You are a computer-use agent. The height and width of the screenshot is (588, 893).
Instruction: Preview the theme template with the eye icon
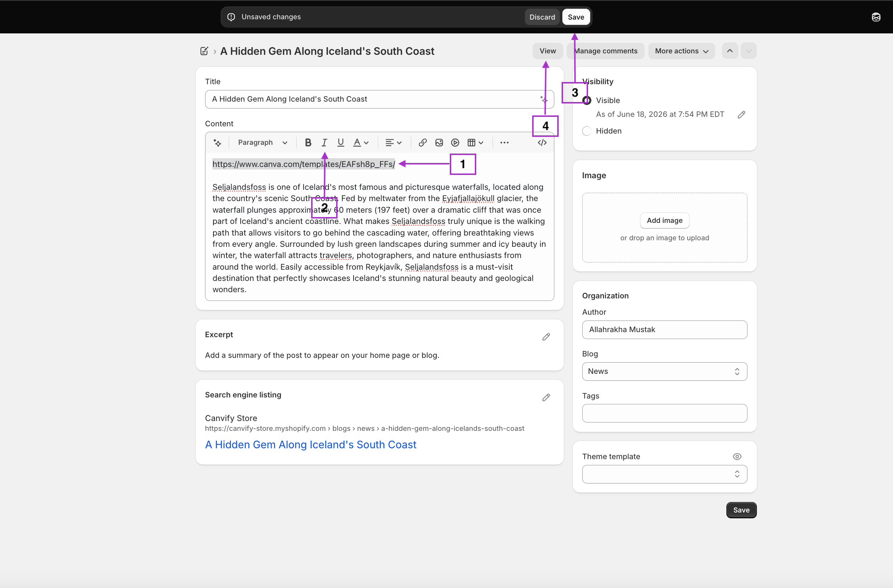point(737,457)
